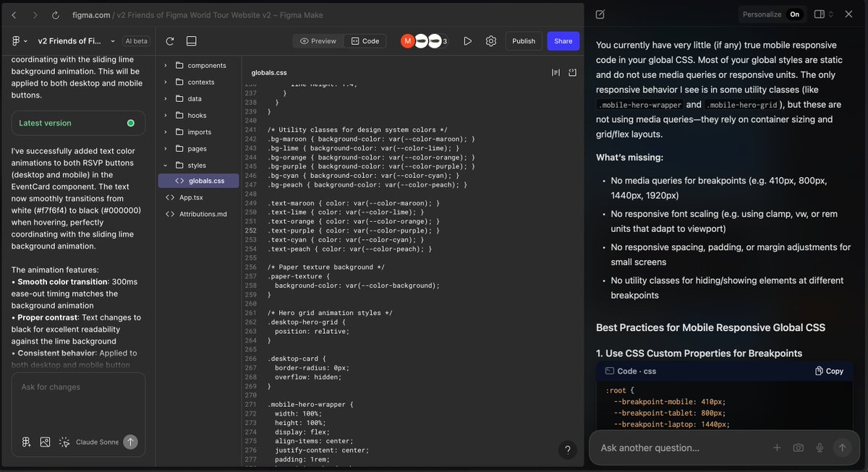This screenshot has height=472, width=868.
Task: Submit question with the arrow send button
Action: [842, 447]
